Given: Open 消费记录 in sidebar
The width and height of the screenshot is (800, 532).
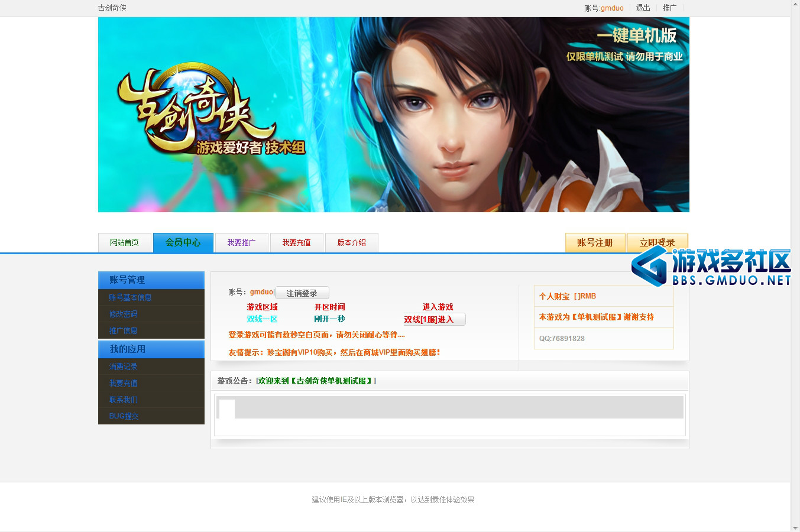Looking at the screenshot, I should click(x=123, y=366).
